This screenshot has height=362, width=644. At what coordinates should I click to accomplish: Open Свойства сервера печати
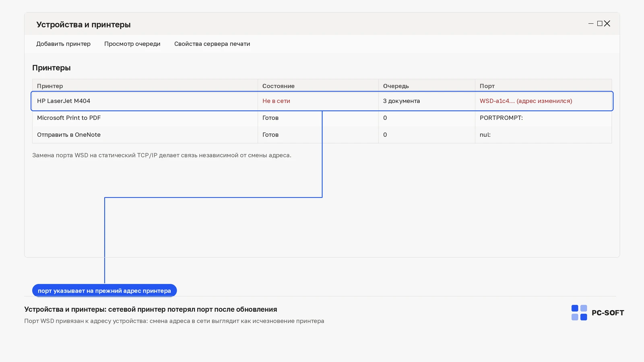click(x=212, y=44)
